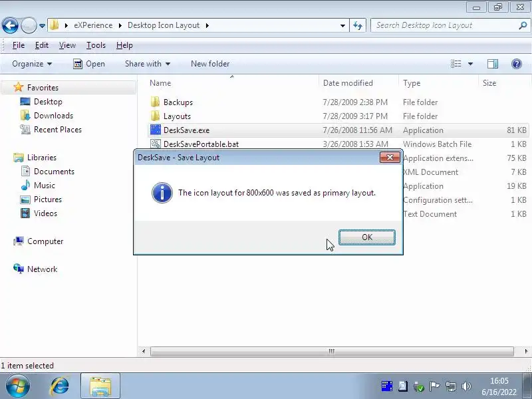Click the scrollbar right arrow

click(x=526, y=351)
